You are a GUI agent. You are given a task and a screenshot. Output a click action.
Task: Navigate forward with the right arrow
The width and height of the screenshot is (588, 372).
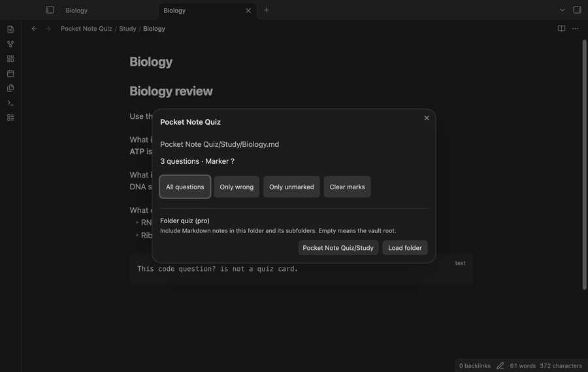point(48,29)
